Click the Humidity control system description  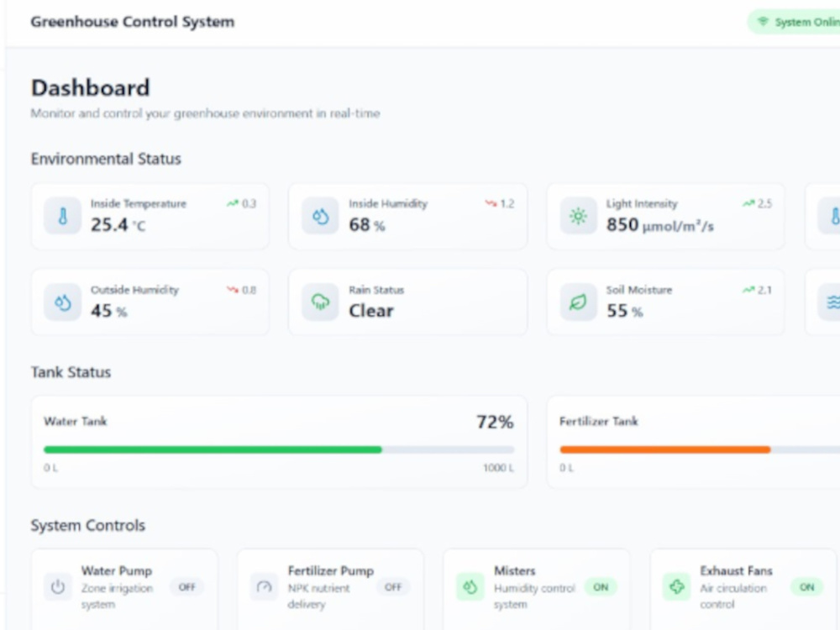coord(534,596)
